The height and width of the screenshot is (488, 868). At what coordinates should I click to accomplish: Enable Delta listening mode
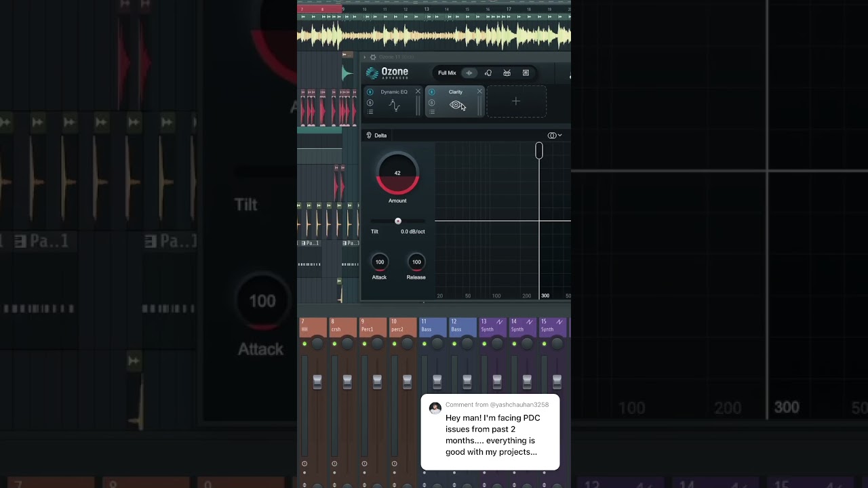[376, 136]
